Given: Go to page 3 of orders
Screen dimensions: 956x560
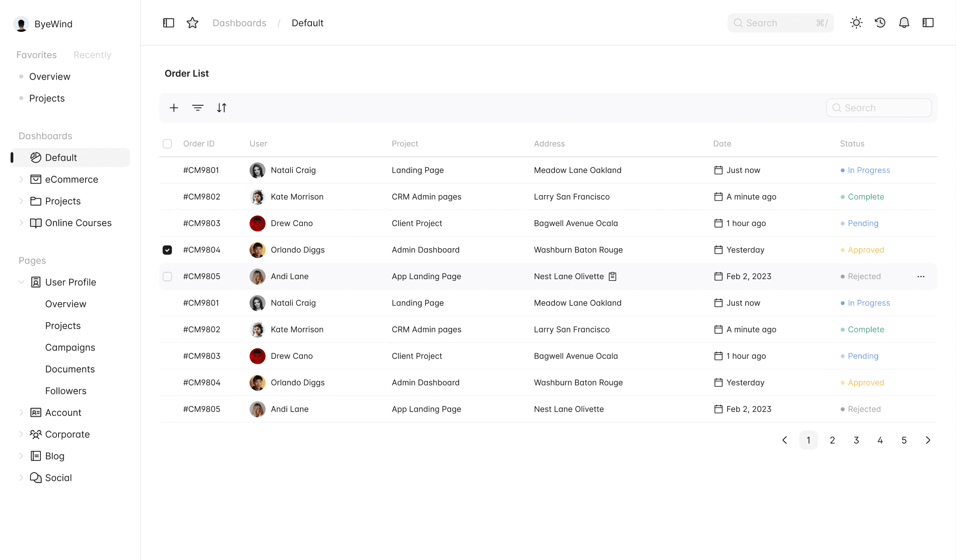Looking at the screenshot, I should 856,440.
